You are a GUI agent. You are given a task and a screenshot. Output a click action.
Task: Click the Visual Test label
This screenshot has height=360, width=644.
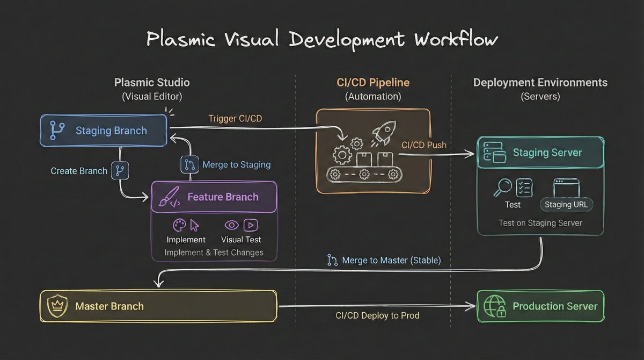click(x=241, y=240)
